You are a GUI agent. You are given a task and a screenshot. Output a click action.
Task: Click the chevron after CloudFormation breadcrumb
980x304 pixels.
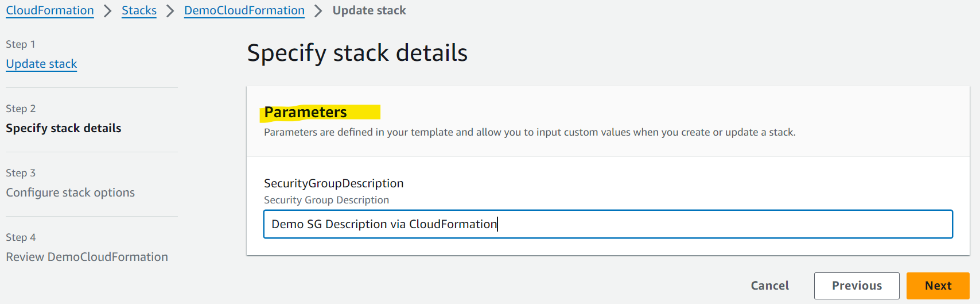(108, 11)
